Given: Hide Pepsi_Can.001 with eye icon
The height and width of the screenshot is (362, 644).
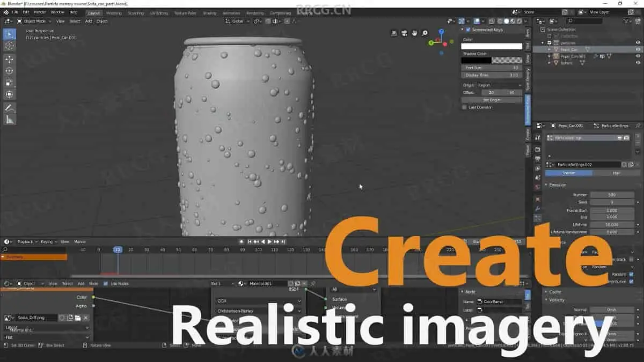Looking at the screenshot, I should coord(638,56).
